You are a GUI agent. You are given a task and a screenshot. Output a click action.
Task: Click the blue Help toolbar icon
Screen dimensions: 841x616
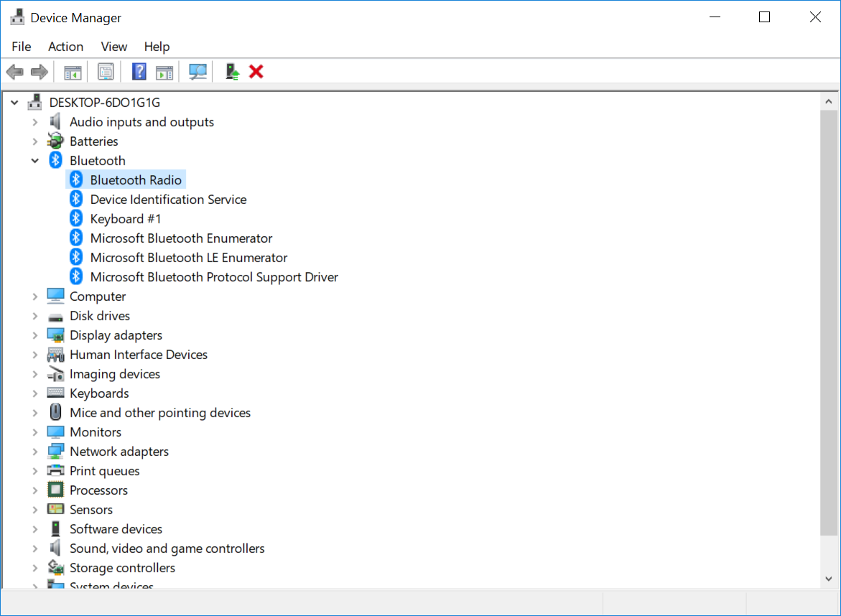[x=139, y=72]
